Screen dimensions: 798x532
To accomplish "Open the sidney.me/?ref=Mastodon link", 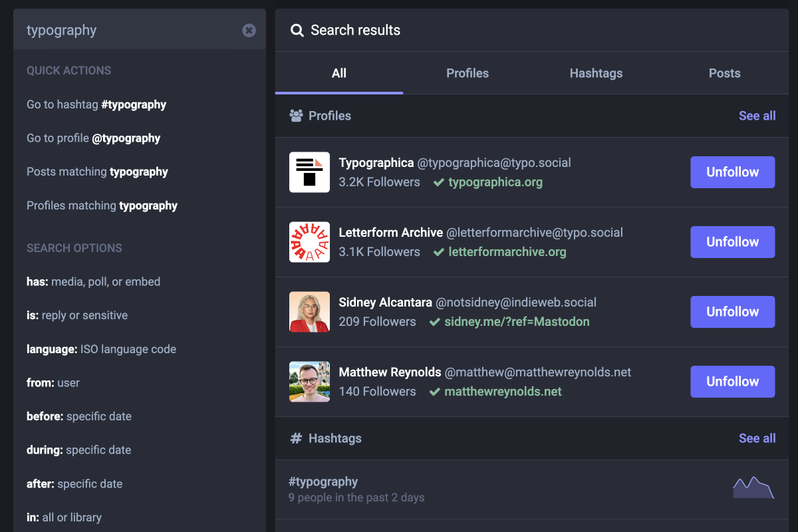I will (517, 322).
